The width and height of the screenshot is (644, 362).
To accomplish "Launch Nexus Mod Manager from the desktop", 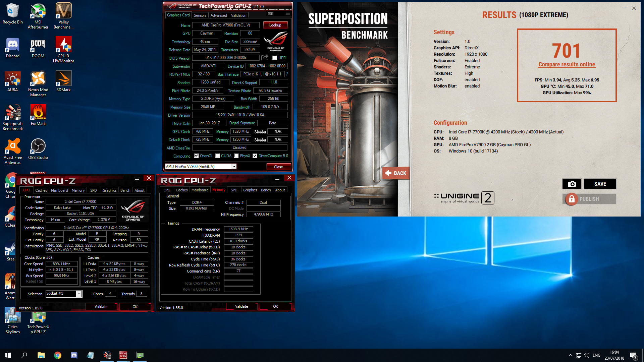I will pyautogui.click(x=38, y=83).
